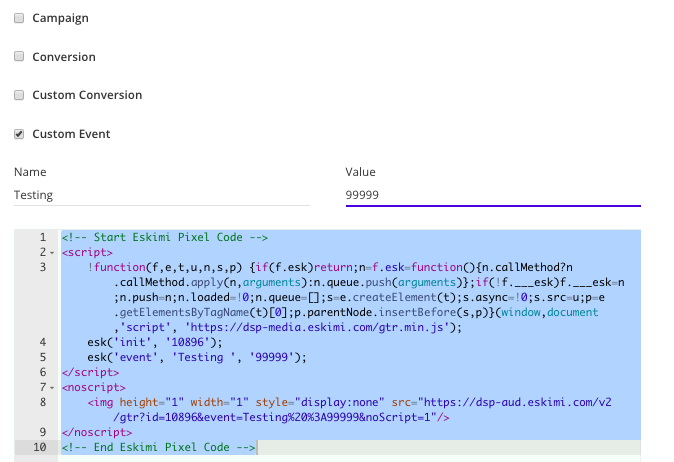
Task: Collapse the noscript fold arrow on line 7
Action: [x=52, y=388]
